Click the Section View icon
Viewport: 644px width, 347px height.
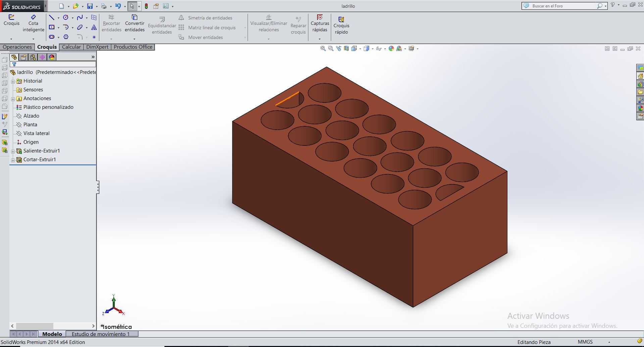click(346, 48)
